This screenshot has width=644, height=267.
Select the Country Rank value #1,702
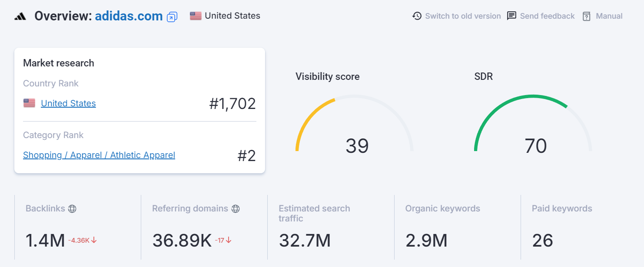tap(233, 103)
